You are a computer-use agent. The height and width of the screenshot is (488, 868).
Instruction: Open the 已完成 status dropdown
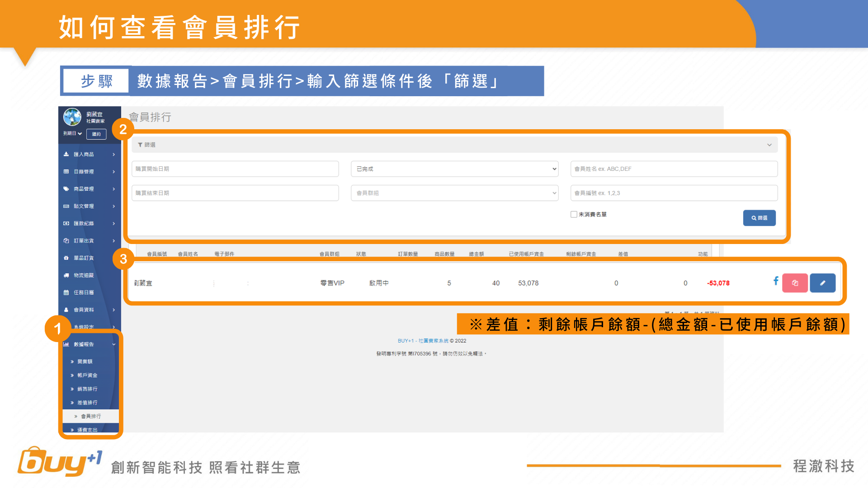454,169
